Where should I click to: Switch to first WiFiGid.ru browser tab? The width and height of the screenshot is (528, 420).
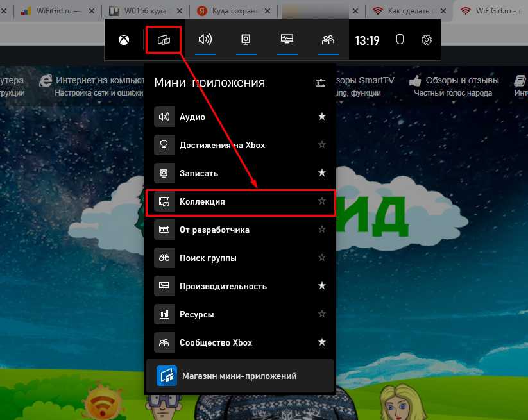(57, 11)
